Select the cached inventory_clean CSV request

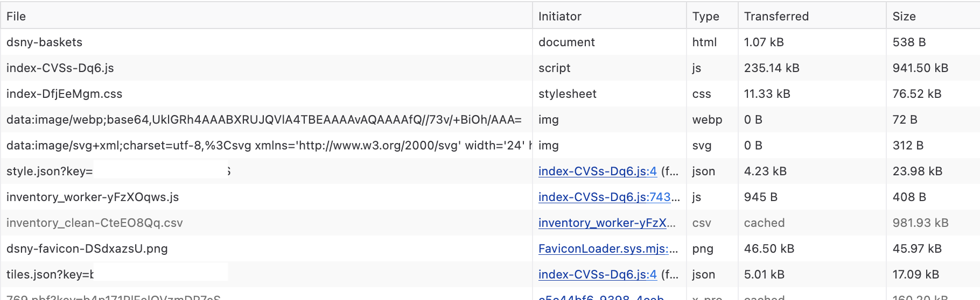coord(94,223)
